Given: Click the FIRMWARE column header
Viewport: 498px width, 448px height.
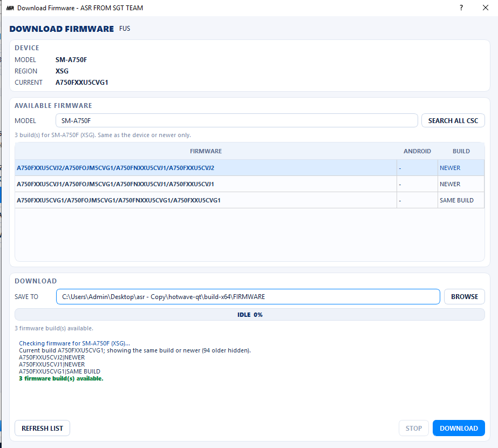Looking at the screenshot, I should click(206, 151).
